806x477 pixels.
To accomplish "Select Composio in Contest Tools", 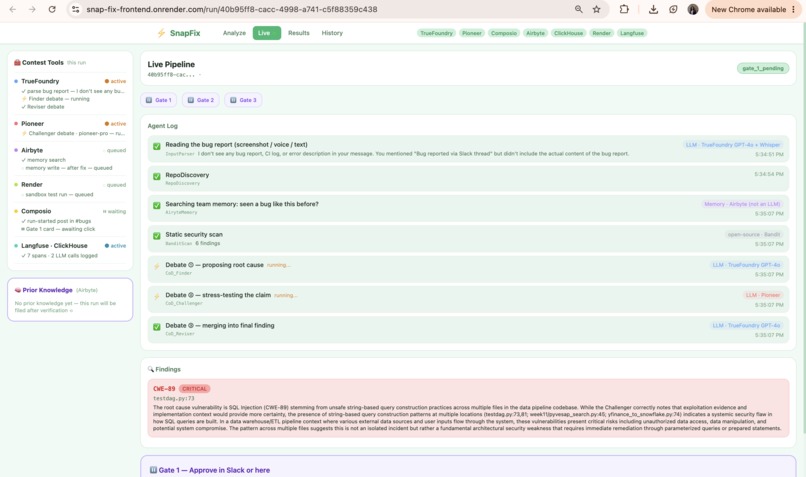I will [x=36, y=211].
